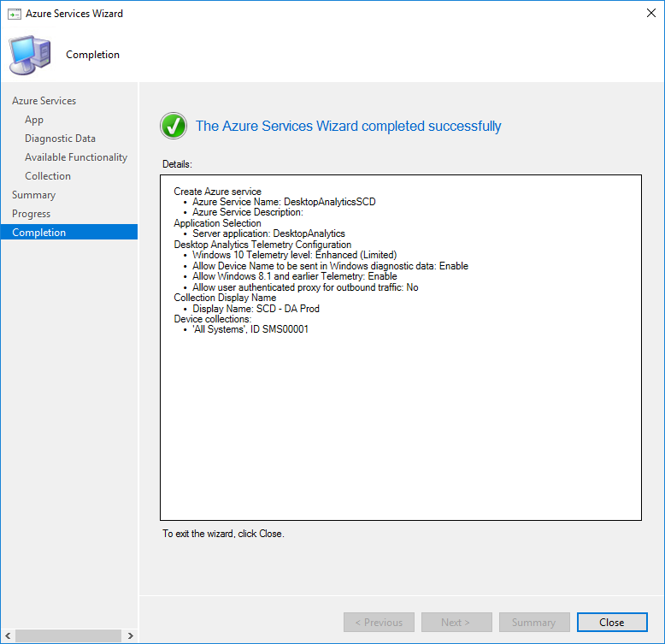Screen dimensions: 665x644
Task: Click the disabled Summary button
Action: (x=534, y=622)
